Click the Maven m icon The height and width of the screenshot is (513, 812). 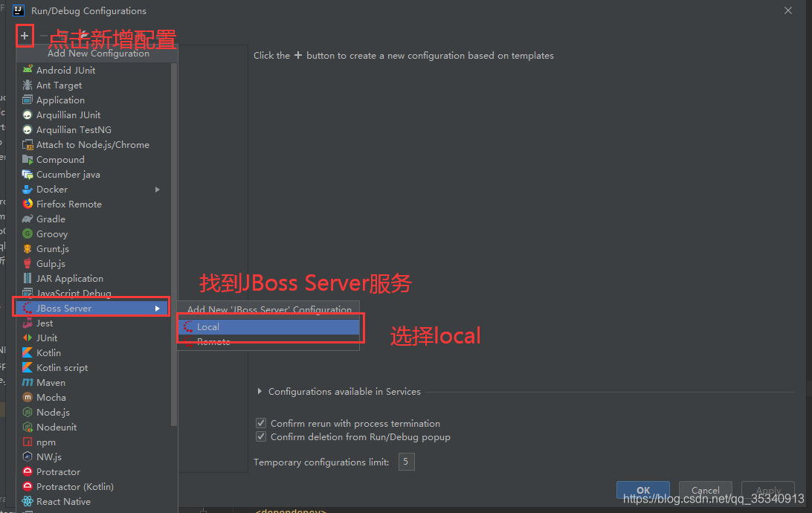pos(28,383)
